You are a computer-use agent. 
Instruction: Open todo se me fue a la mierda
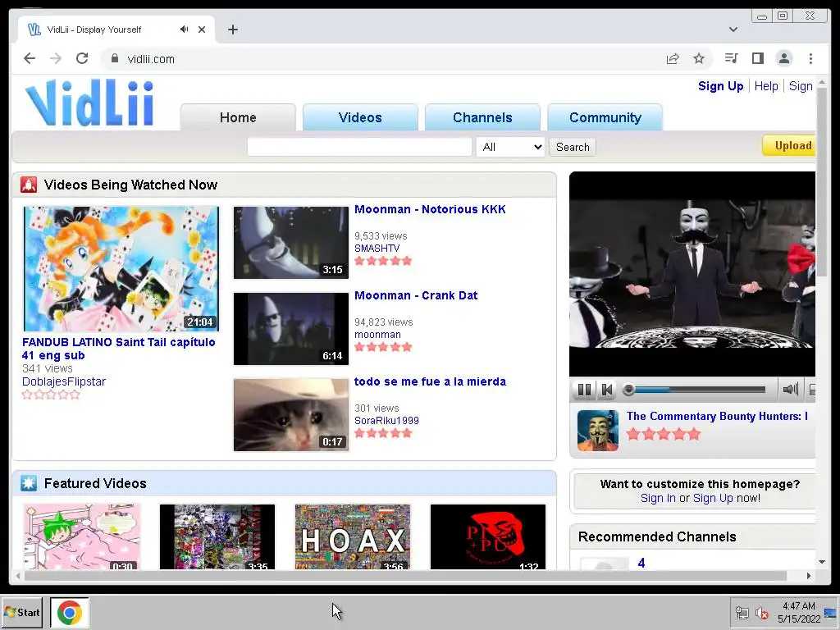(x=430, y=381)
